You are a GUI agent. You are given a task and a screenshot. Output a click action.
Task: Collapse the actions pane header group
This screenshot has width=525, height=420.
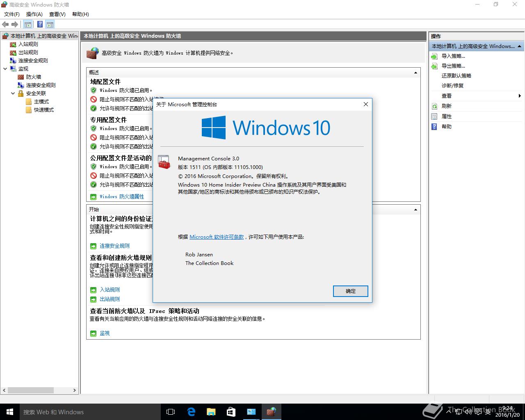click(519, 46)
